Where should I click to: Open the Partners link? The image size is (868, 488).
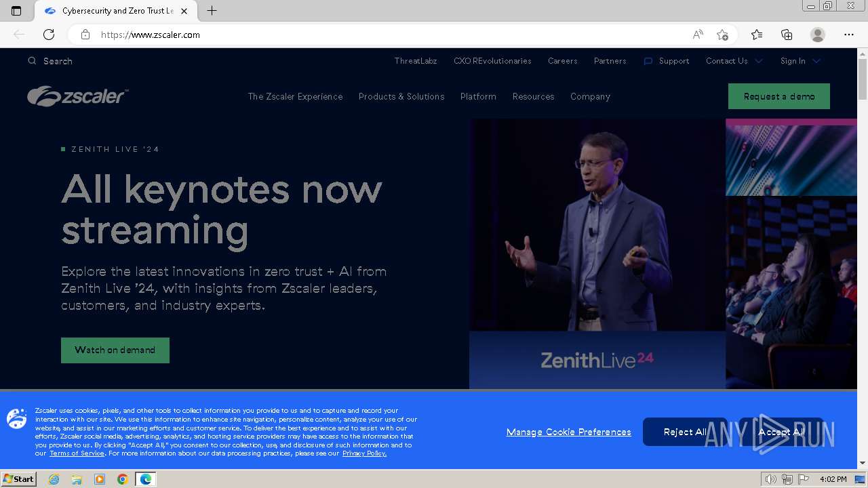(x=610, y=61)
